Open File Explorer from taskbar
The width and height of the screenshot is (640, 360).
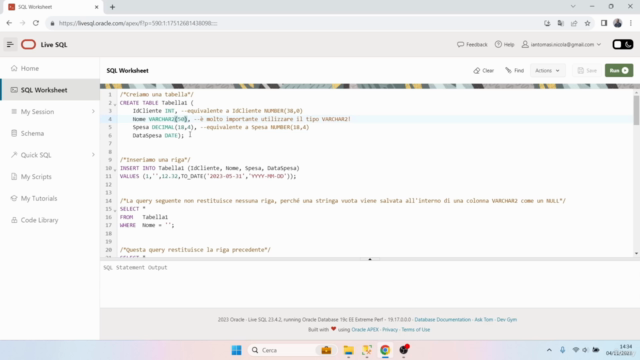pyautogui.click(x=348, y=350)
